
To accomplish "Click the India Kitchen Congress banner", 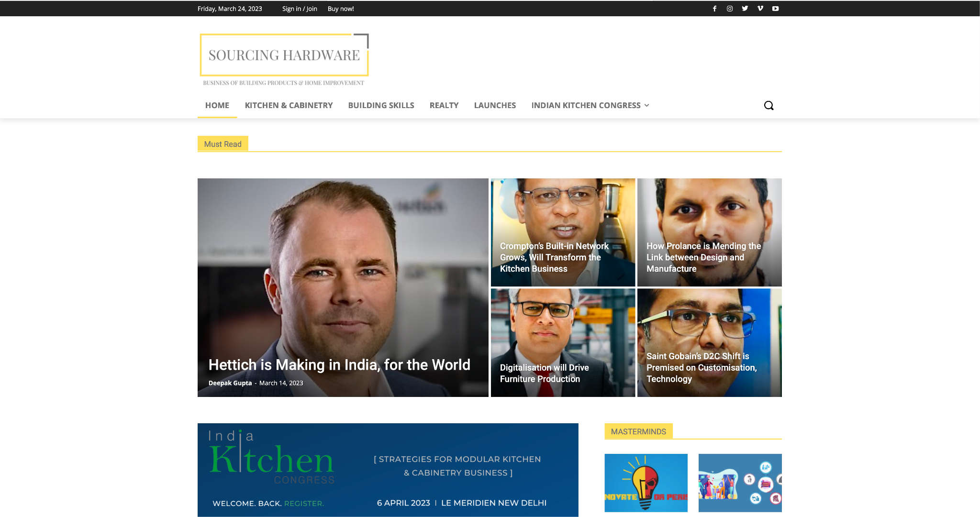I will point(388,470).
